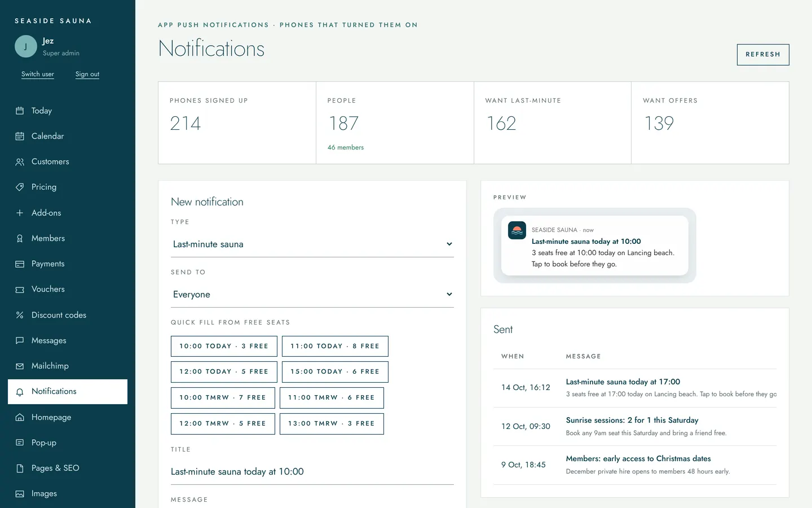Click the Sign out link
Screen dimensions: 812x508
[87, 74]
